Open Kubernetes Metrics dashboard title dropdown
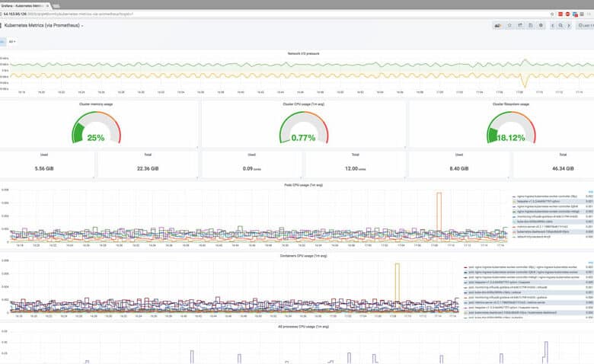This screenshot has height=364, width=594. coord(43,25)
